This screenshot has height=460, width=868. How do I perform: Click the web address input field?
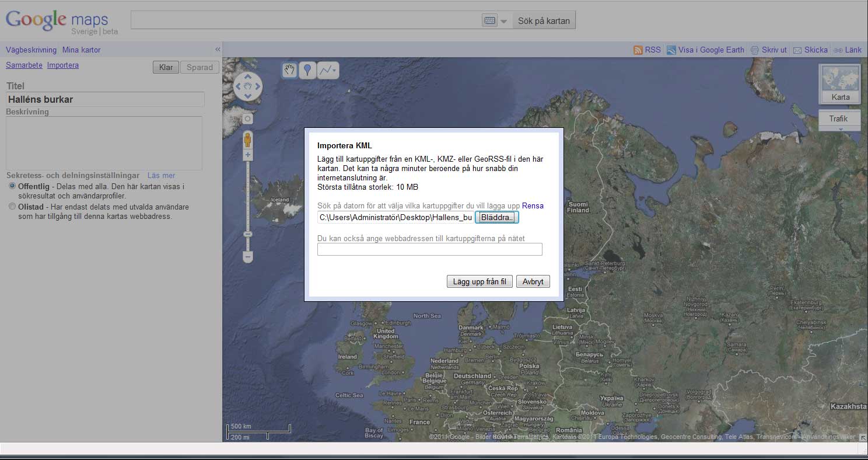tap(429, 250)
